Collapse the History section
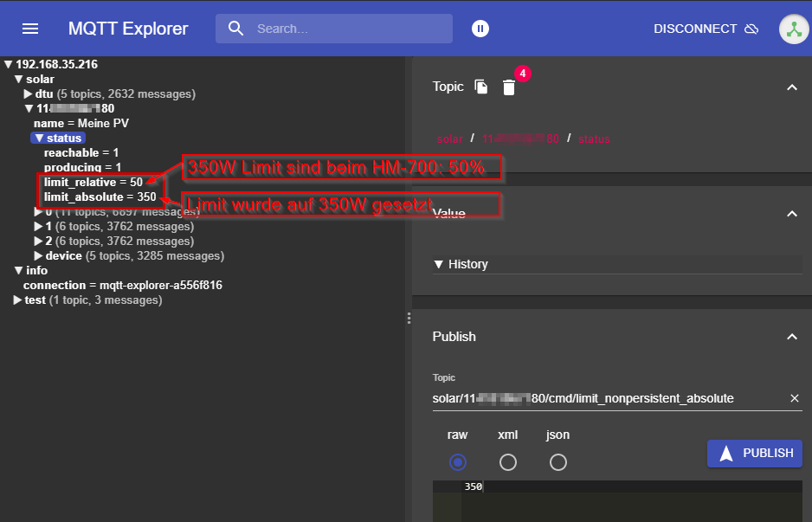Viewport: 812px width, 522px height. (x=439, y=264)
